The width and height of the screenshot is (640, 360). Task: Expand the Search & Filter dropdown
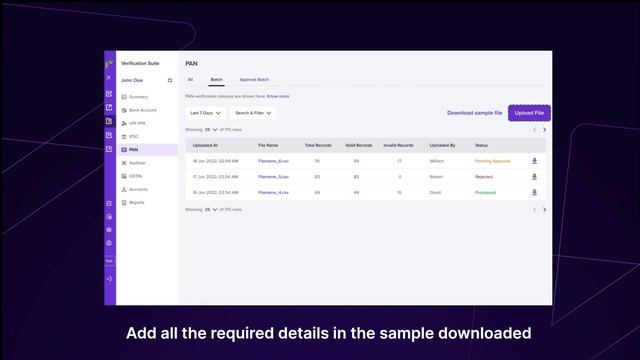click(x=253, y=113)
